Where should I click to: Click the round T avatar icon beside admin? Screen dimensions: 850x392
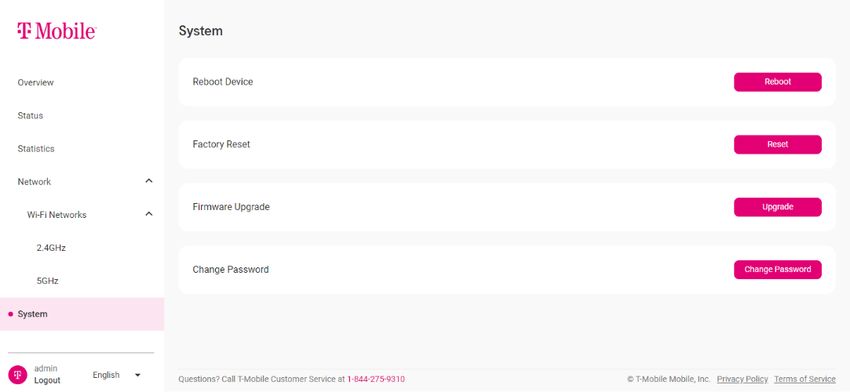click(17, 375)
